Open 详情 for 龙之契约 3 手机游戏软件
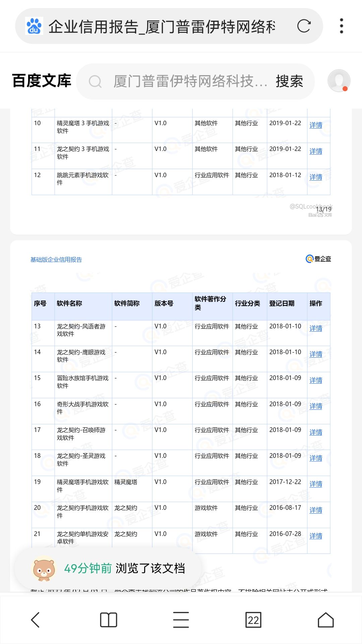Screen dimensions: 362x644 coord(316,151)
